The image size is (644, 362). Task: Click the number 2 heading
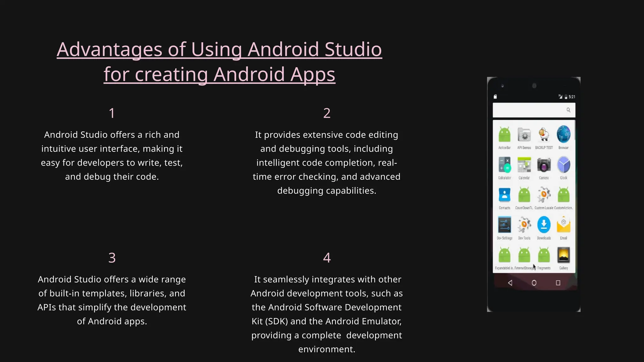[x=327, y=113]
